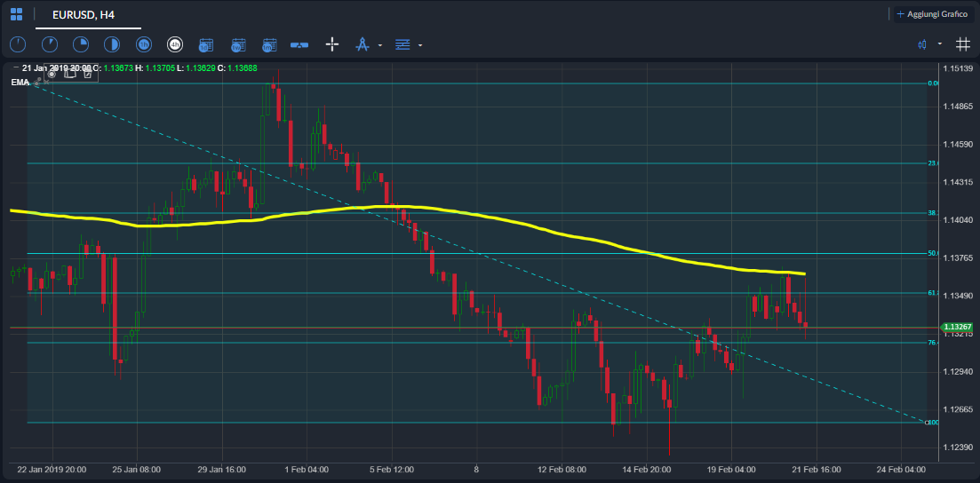Click the 14 Feb 20:00 date label
Image resolution: width=980 pixels, height=483 pixels.
tap(647, 470)
